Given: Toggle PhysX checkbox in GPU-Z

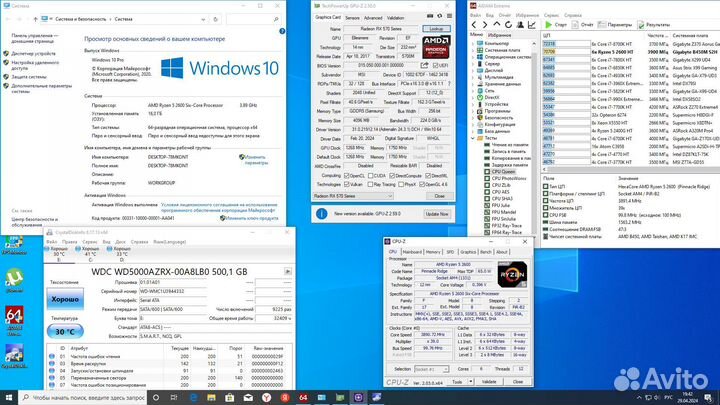Looking at the screenshot, I should tap(401, 184).
